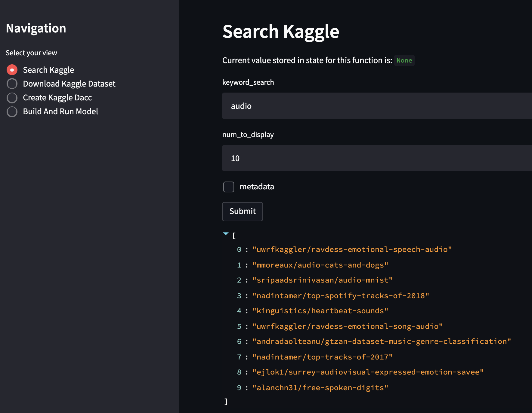Click the audio-mnist dataset entry

pyautogui.click(x=322, y=280)
